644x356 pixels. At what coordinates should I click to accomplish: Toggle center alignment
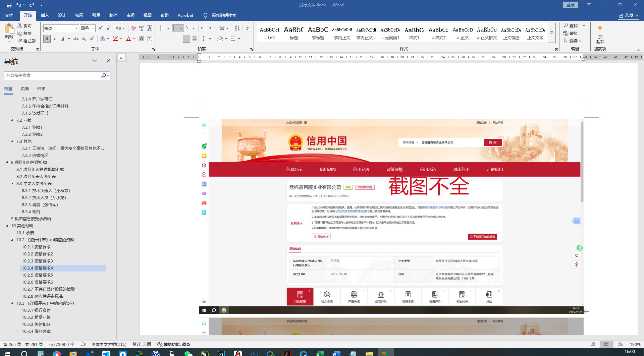[x=170, y=39]
